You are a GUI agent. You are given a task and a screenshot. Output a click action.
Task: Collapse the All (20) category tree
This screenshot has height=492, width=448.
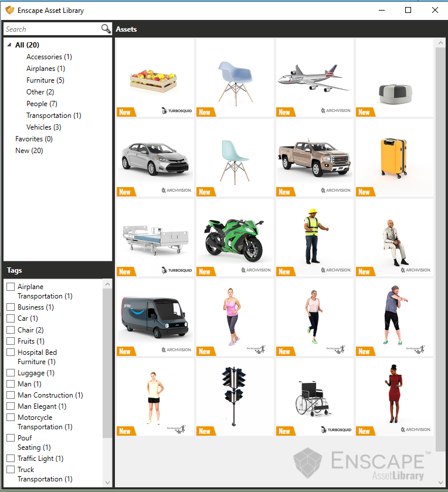[x=9, y=45]
